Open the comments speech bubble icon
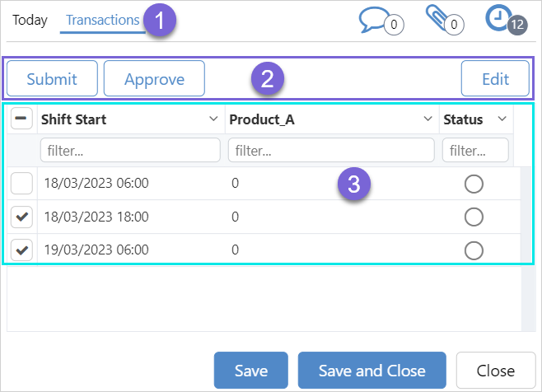 [376, 20]
